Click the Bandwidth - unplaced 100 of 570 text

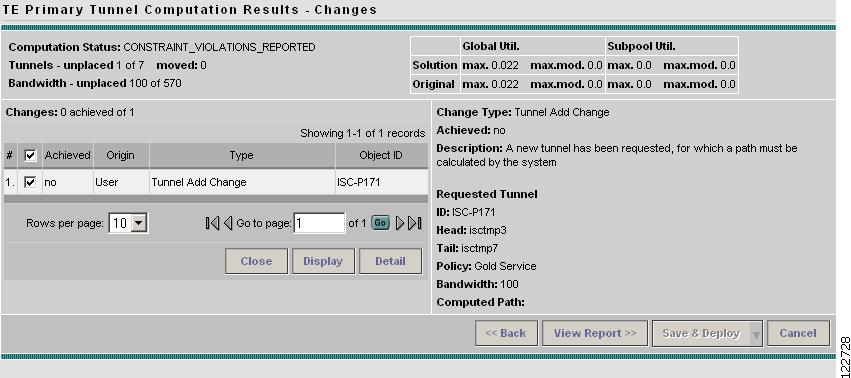pos(95,83)
